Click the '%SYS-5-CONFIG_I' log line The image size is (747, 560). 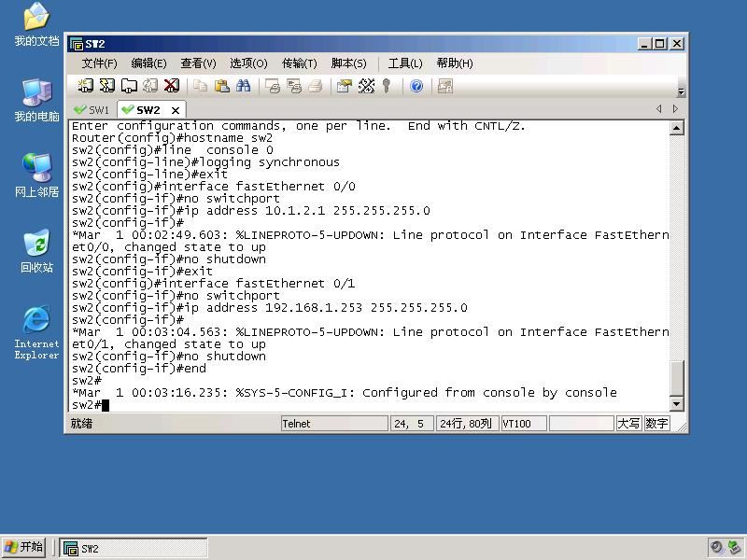tap(345, 393)
